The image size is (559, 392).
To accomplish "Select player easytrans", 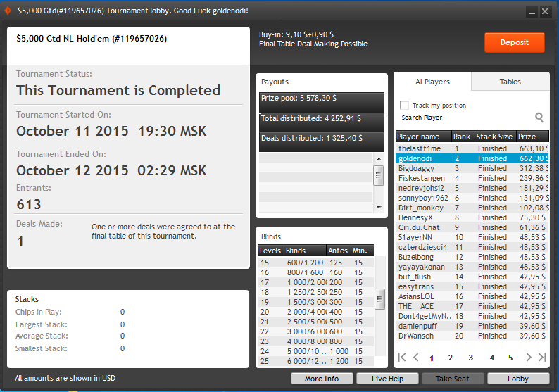I will pos(472,286).
